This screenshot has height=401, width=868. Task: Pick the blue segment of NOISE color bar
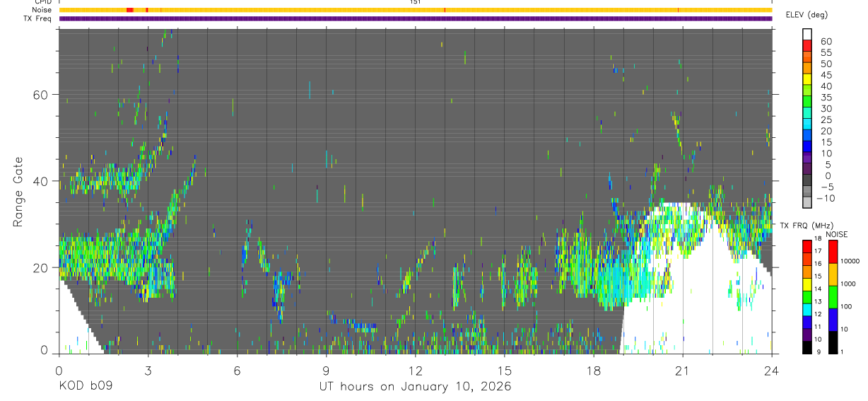pos(833,320)
